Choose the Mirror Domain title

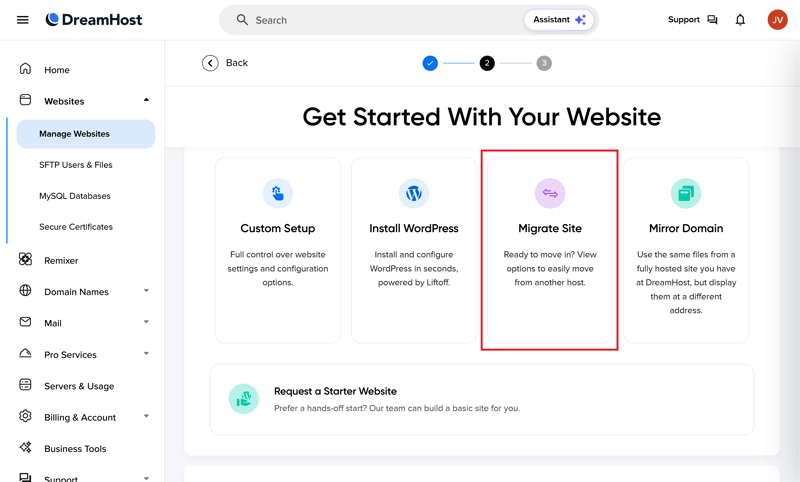point(686,229)
